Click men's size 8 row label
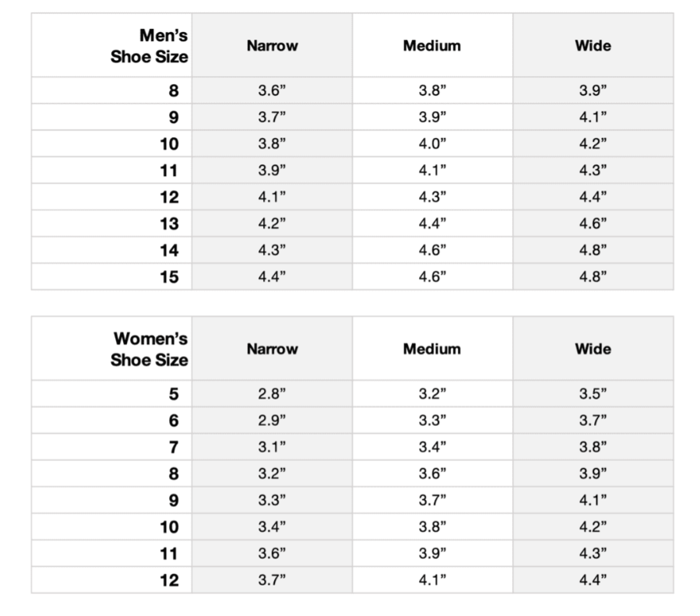 pos(174,90)
